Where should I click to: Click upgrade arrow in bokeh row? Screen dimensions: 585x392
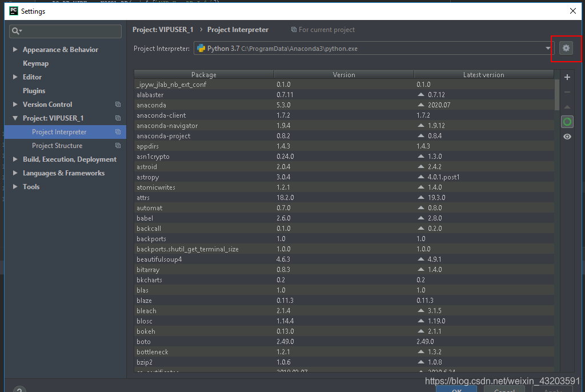tap(421, 331)
